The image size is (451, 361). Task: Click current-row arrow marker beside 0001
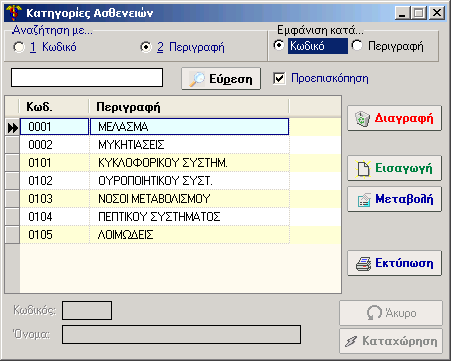tap(12, 127)
